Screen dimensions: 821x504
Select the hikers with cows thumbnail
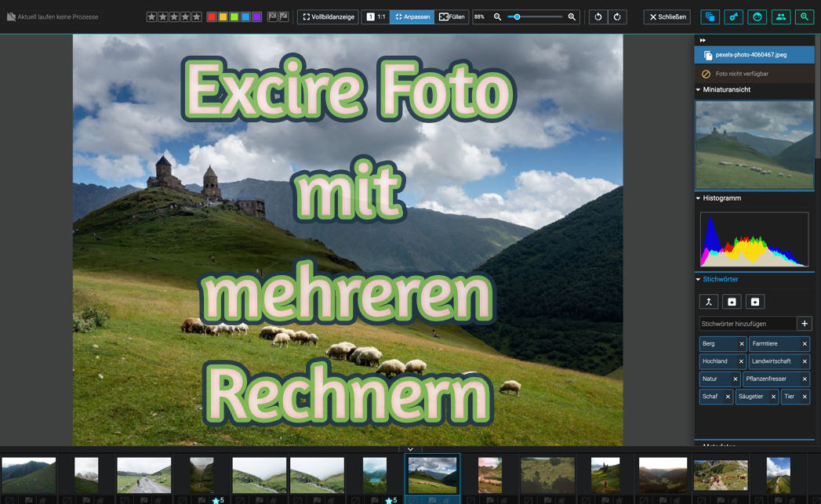pos(721,475)
